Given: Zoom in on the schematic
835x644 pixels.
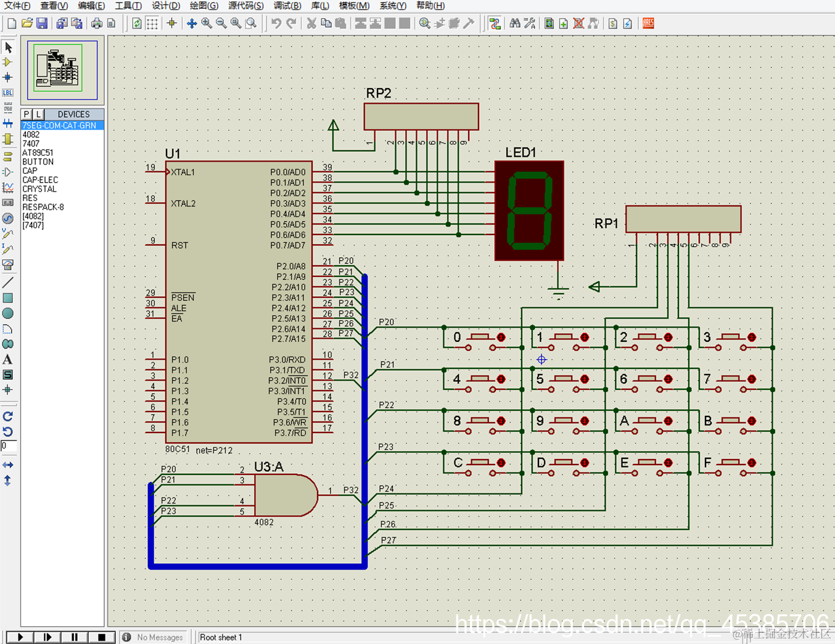Looking at the screenshot, I should pos(207,23).
